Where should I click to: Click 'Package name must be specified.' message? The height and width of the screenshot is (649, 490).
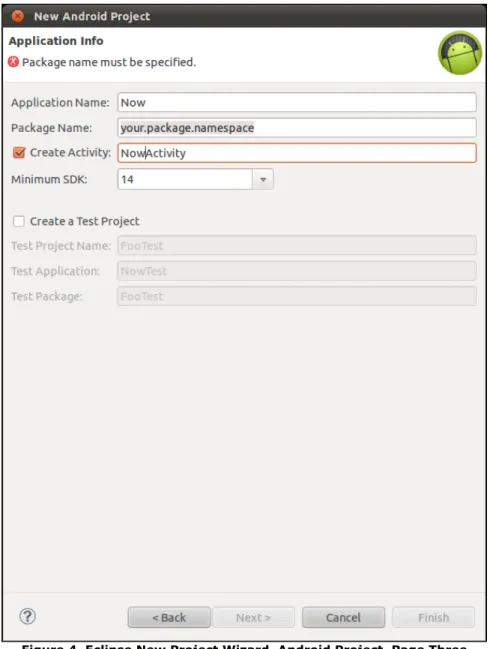(109, 62)
